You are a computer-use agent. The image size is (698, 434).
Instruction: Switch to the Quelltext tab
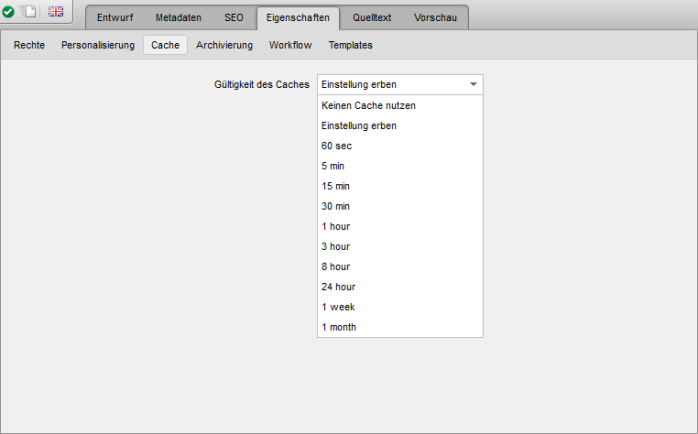click(x=373, y=18)
